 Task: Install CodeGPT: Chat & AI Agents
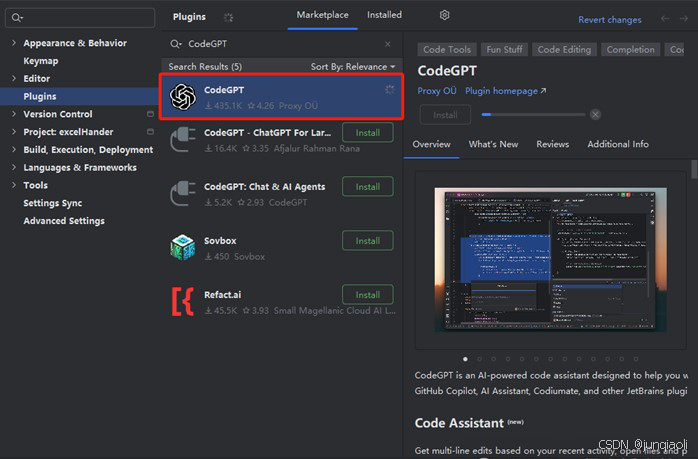coord(368,187)
